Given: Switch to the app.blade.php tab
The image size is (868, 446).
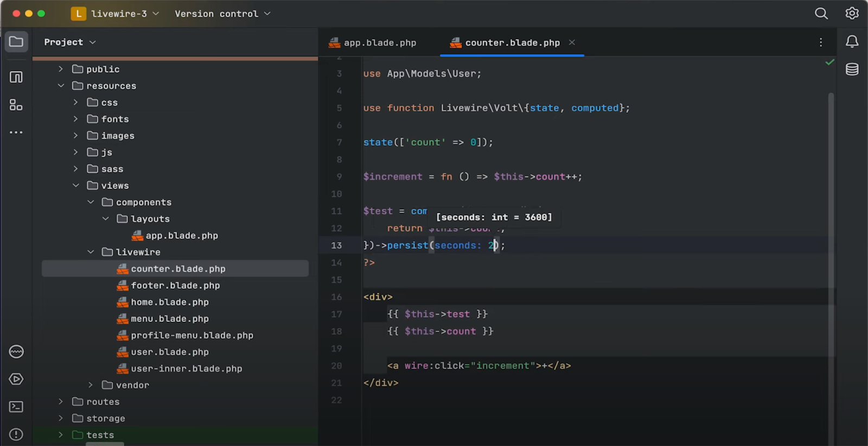Looking at the screenshot, I should pos(373,43).
